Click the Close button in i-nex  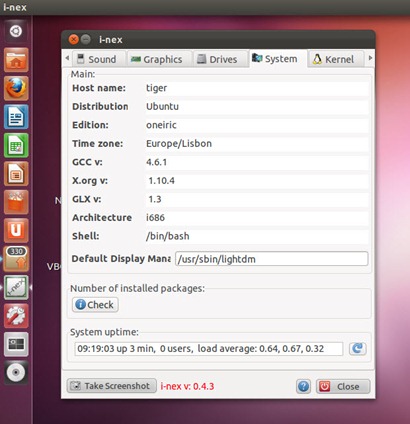(x=343, y=387)
